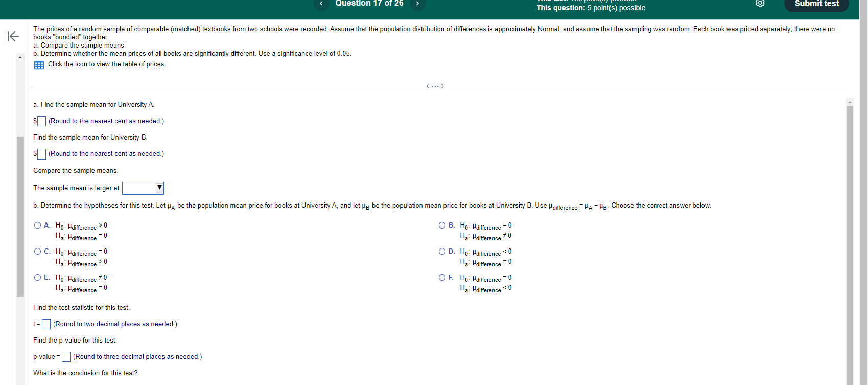Select option D: H0 difference < 0
Image resolution: width=868 pixels, height=385 pixels.
coord(442,252)
